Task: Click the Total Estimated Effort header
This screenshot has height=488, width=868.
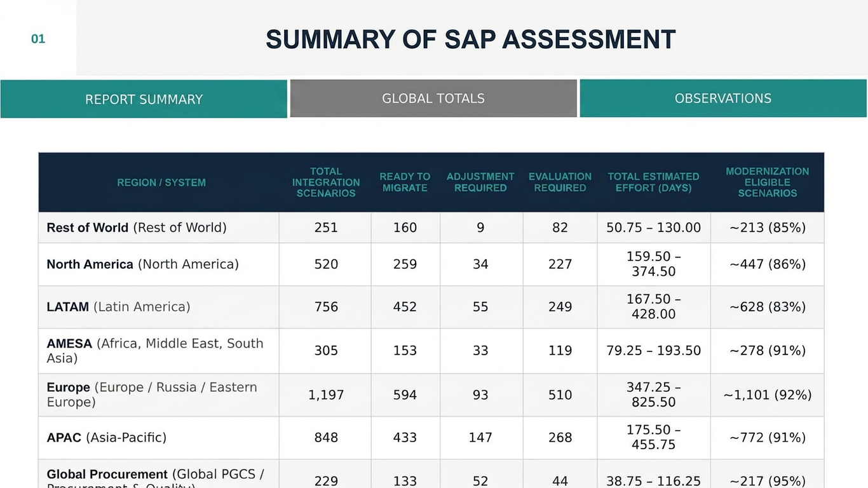Action: [653, 182]
